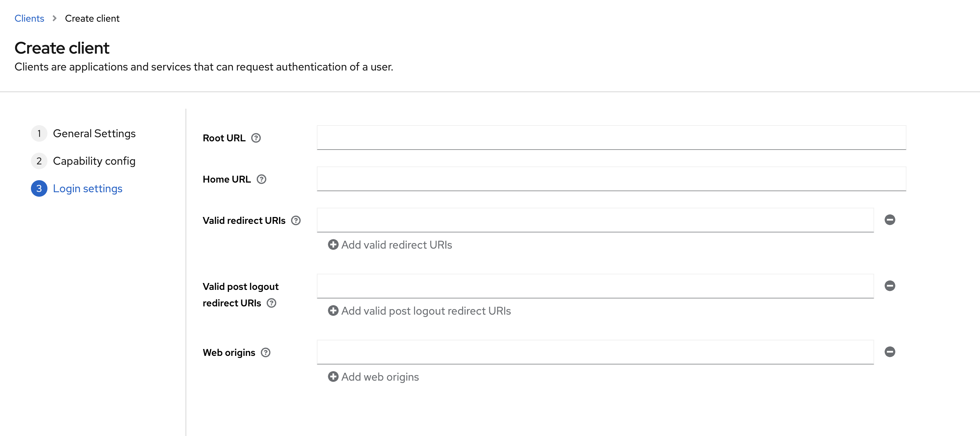The width and height of the screenshot is (980, 436).
Task: Click the post logout redirect URIs field
Action: [595, 286]
